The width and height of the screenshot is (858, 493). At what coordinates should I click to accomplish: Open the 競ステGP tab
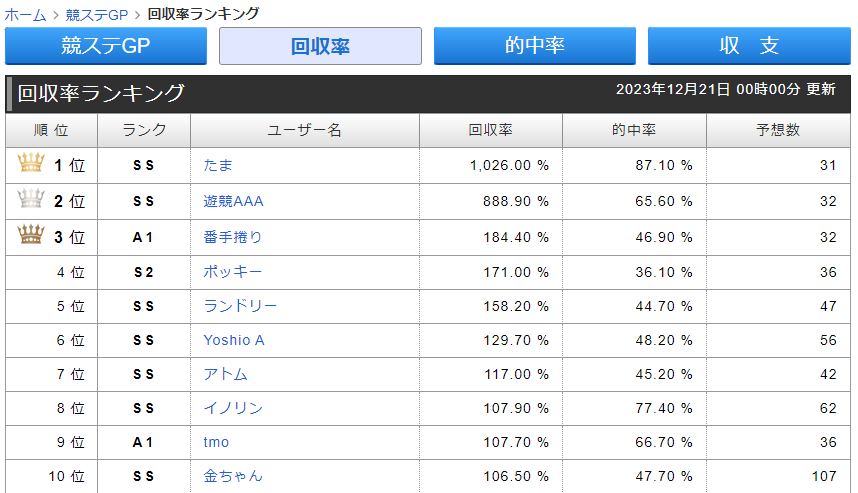[x=106, y=46]
